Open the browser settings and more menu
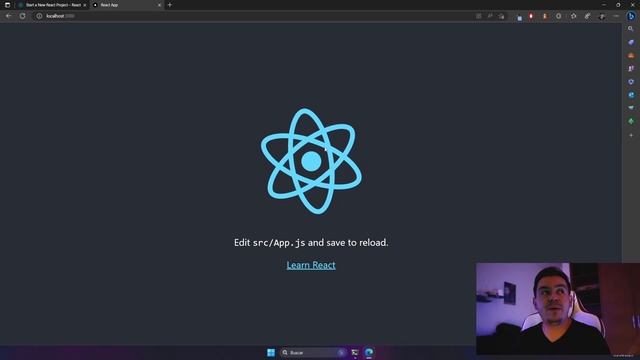Screen dimensions: 640x360 click(616, 16)
